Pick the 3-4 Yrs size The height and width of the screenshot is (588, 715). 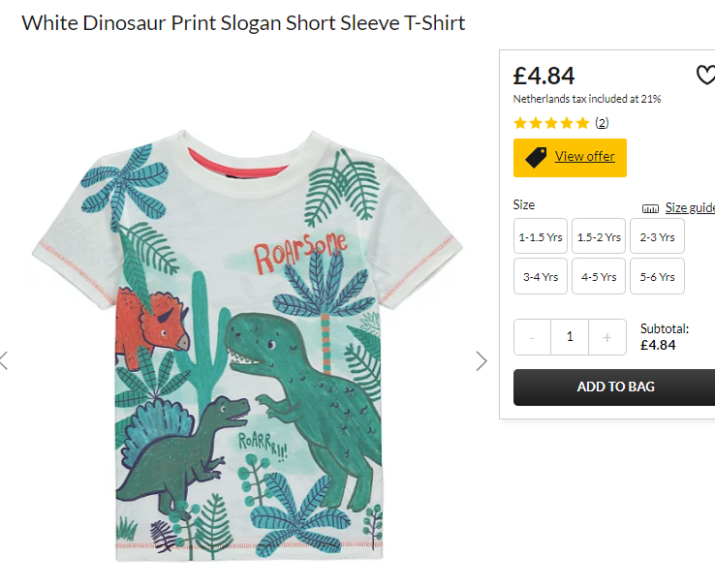[x=541, y=276]
